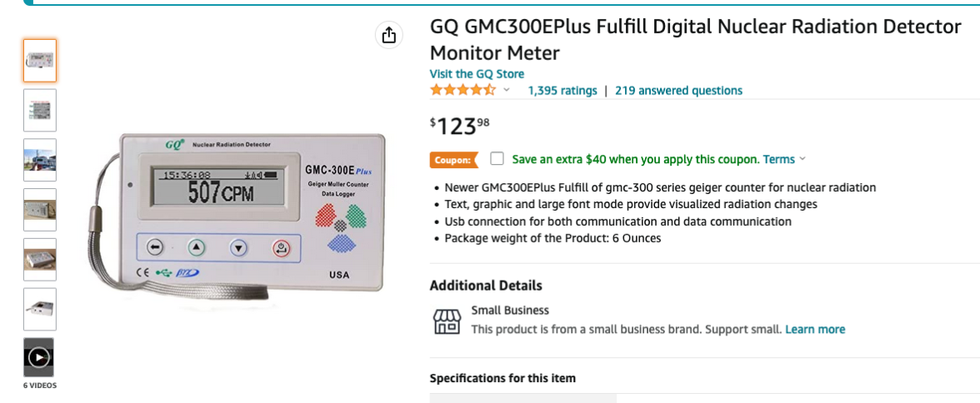Click the share icon above product image

pos(389,35)
